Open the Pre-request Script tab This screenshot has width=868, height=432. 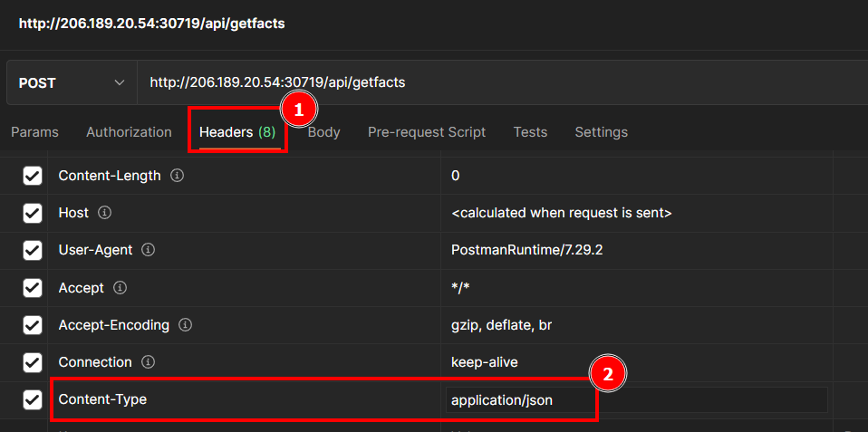click(426, 132)
